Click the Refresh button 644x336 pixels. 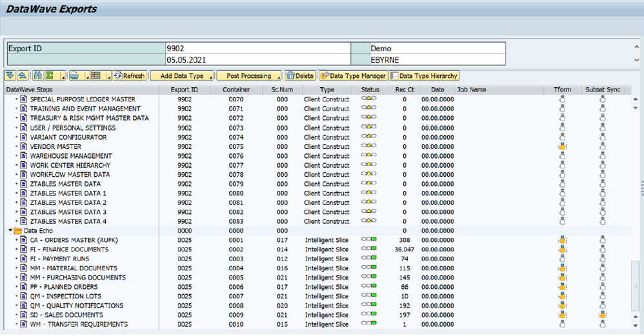point(130,76)
